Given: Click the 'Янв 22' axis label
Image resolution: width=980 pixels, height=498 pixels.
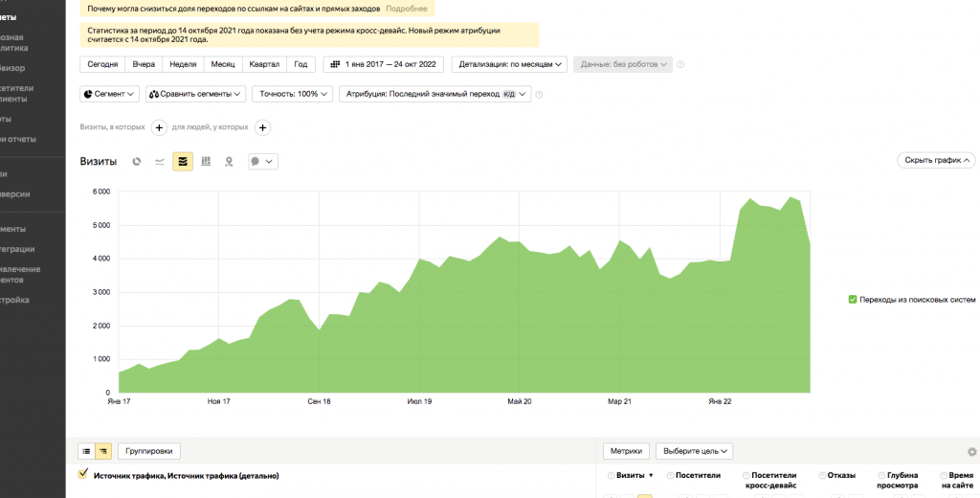Looking at the screenshot, I should click(720, 401).
